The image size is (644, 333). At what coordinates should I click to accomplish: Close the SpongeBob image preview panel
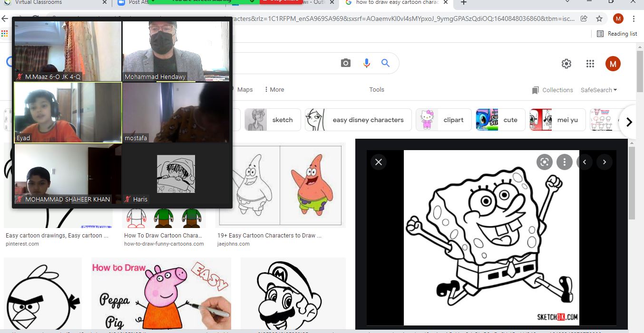[379, 162]
